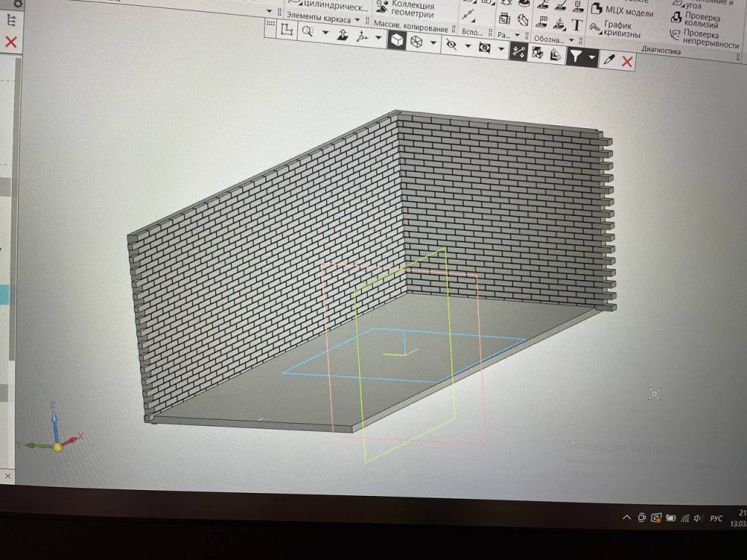Viewport: 747px width, 560px height.
Task: Click the МЦХ модели button
Action: 622,10
